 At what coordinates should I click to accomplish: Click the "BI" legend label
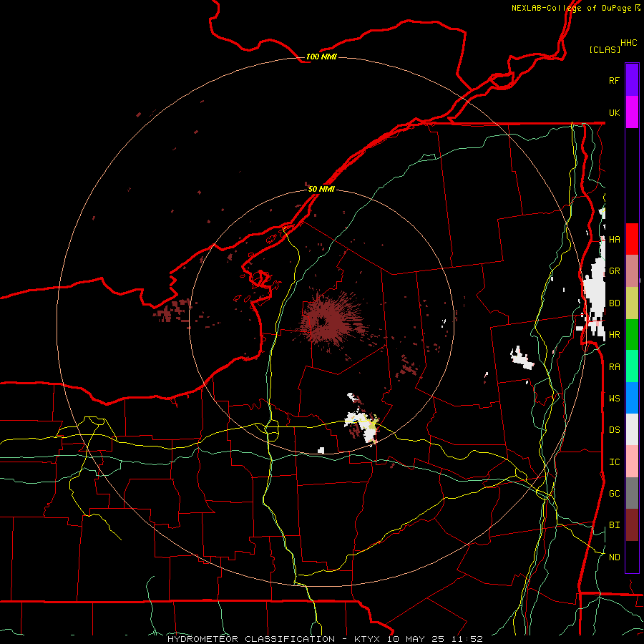pyautogui.click(x=615, y=525)
